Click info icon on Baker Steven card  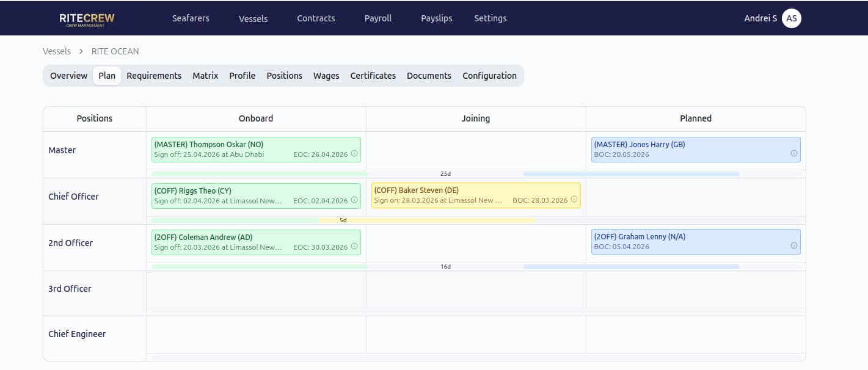(x=574, y=200)
